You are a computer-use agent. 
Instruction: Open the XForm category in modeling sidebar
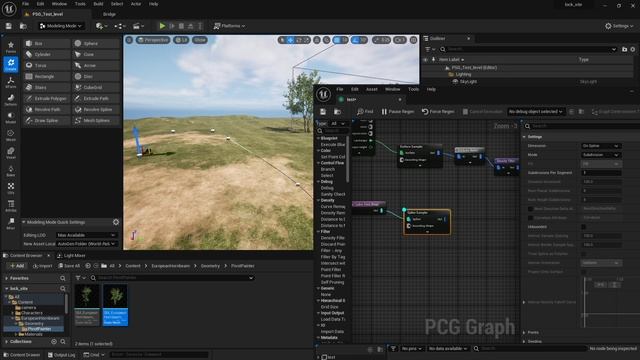11,82
